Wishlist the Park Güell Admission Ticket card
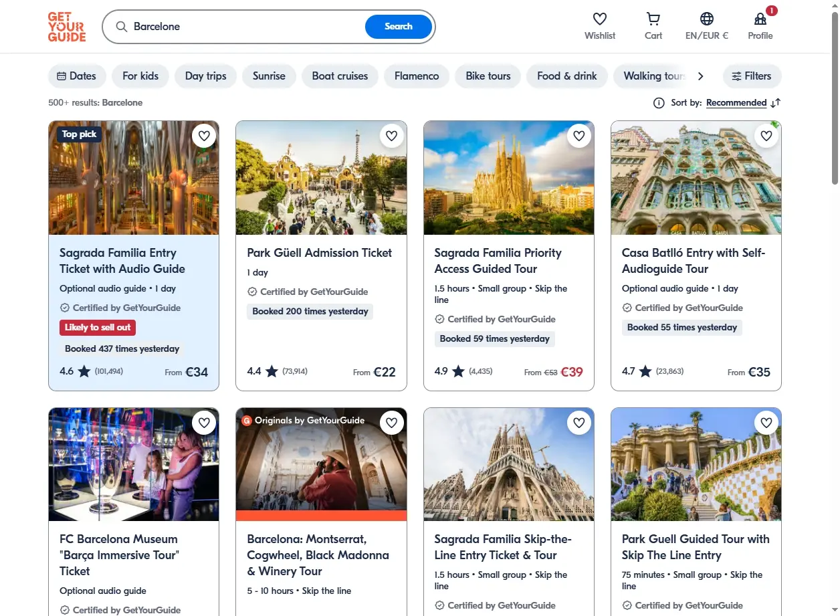Viewport: 840px width, 616px height. (x=392, y=136)
